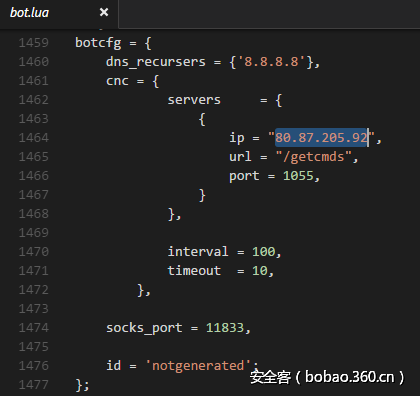Click the servers key on line 1462
This screenshot has height=396, width=420.
pos(194,100)
